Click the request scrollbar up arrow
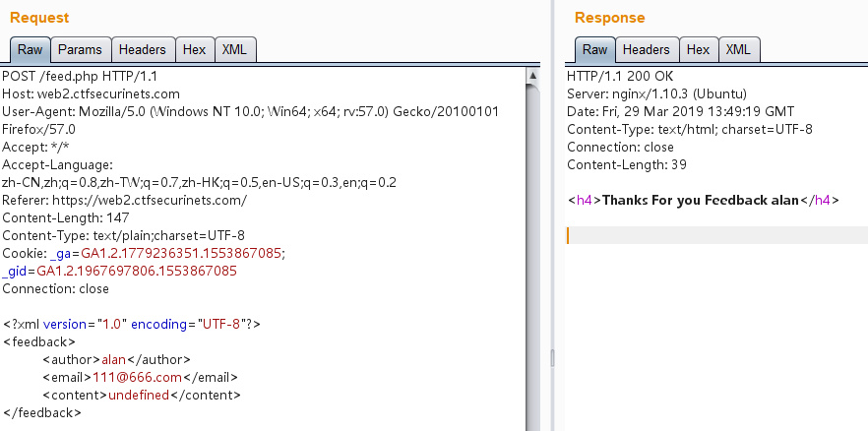868x431 pixels. coord(533,76)
